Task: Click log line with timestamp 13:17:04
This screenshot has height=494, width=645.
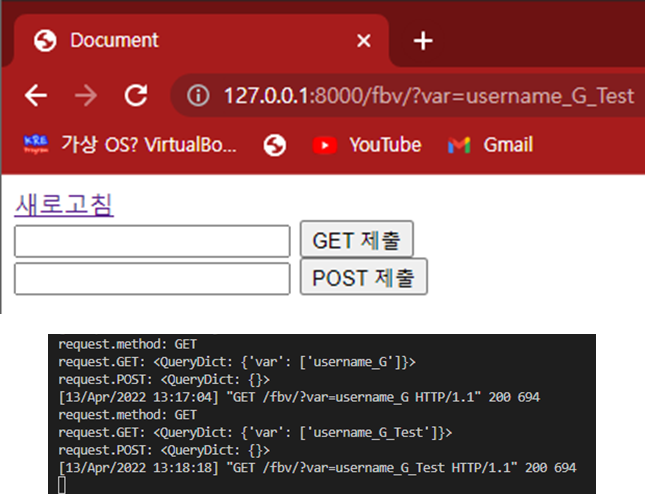Action: [x=299, y=397]
